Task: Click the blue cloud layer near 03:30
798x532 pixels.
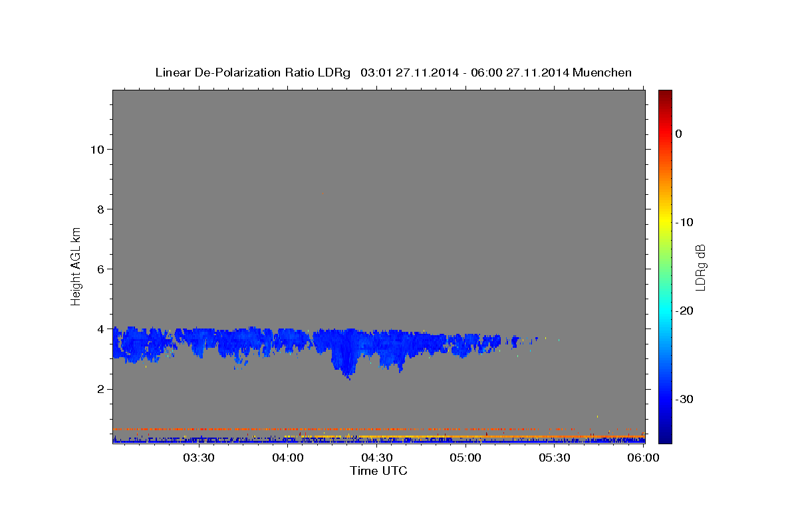Action: (x=199, y=340)
